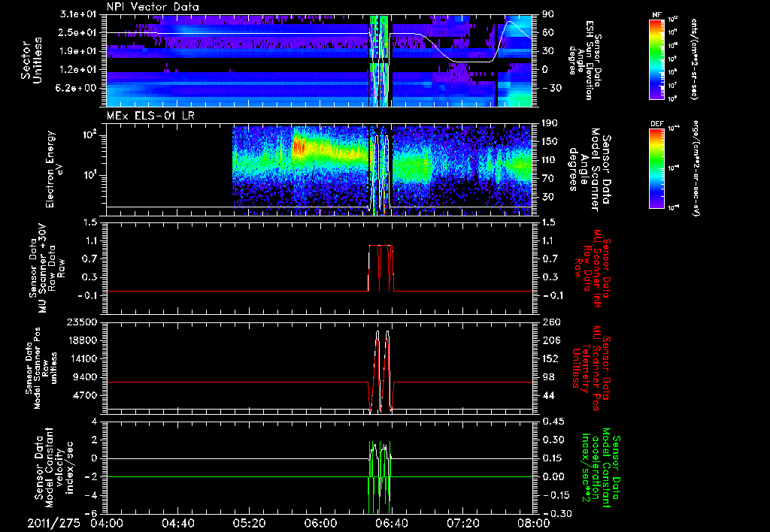Image resolution: width=770 pixels, height=532 pixels.
Task: Click the 06:40 time axis label
Action: (x=391, y=523)
